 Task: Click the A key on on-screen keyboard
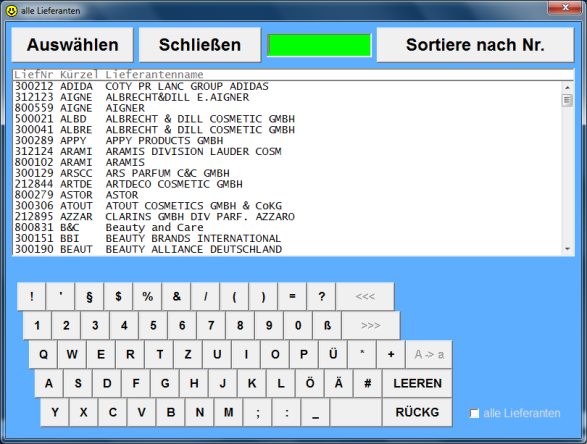pos(49,383)
